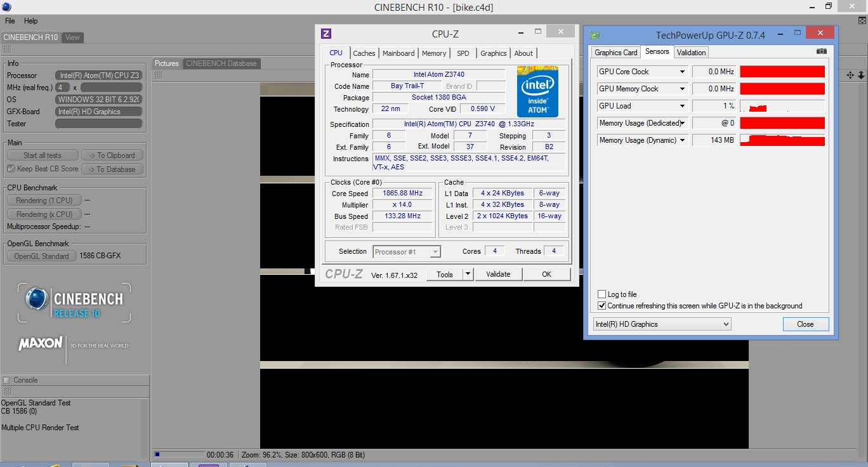This screenshot has width=868, height=467.
Task: Click the To Database button
Action: [112, 169]
